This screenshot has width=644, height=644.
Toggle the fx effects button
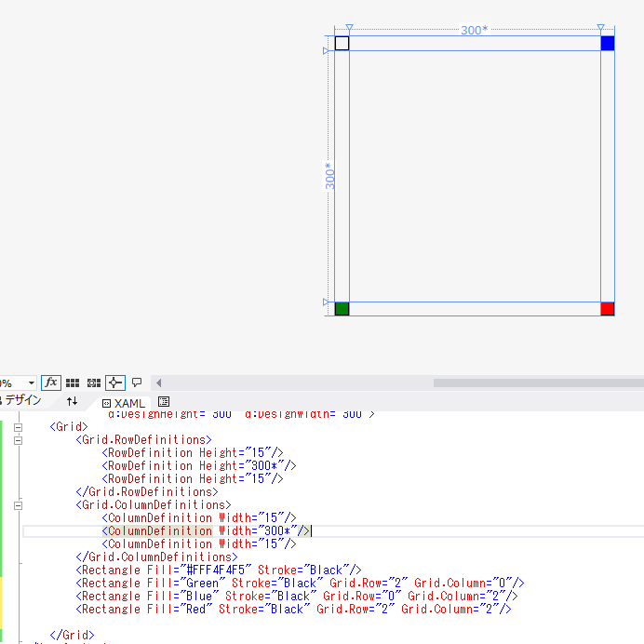coord(51,382)
